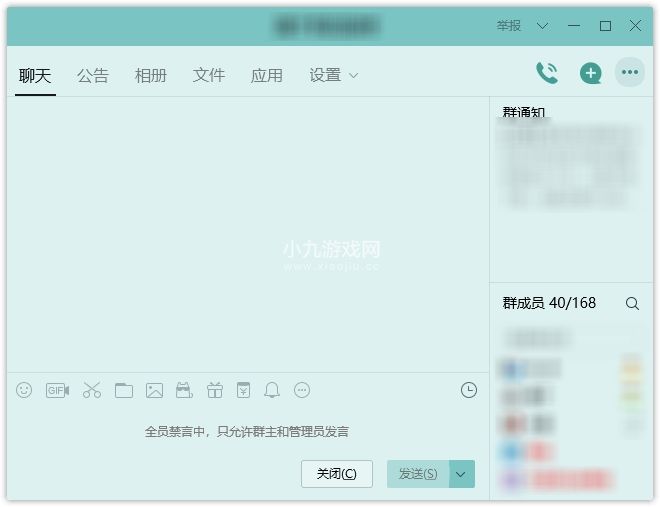Click the 群成员 40/168 header
The image size is (660, 507).
pos(549,303)
